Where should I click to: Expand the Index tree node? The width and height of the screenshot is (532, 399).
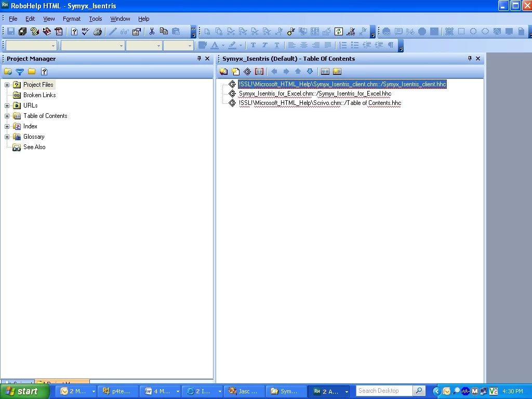click(x=7, y=127)
